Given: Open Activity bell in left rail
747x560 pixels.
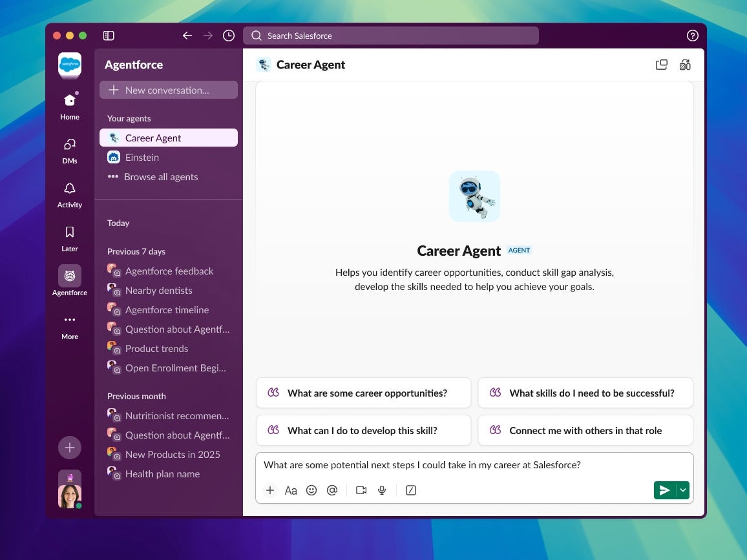Looking at the screenshot, I should (70, 194).
